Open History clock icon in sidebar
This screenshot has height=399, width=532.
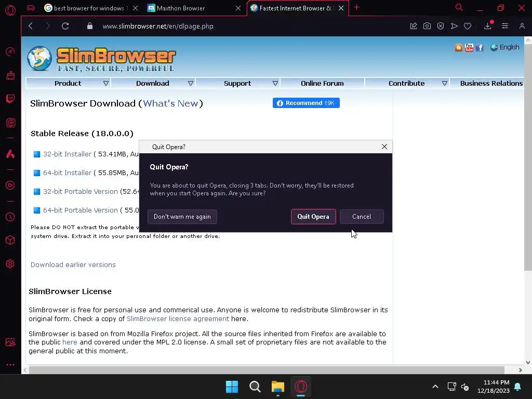[10, 217]
